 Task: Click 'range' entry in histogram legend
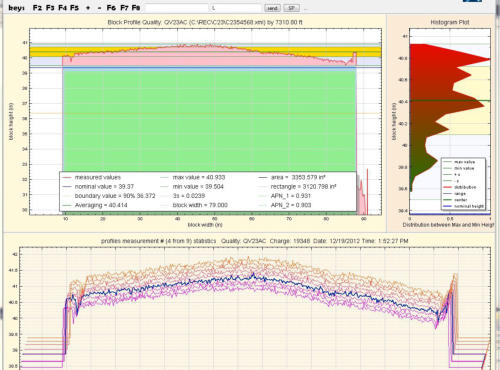pyautogui.click(x=455, y=194)
